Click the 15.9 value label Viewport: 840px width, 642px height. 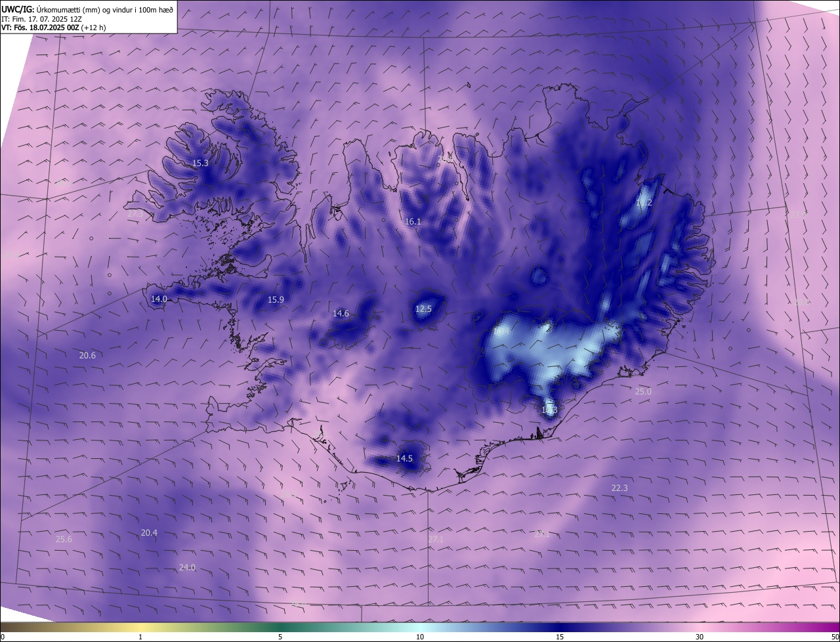[x=276, y=299]
